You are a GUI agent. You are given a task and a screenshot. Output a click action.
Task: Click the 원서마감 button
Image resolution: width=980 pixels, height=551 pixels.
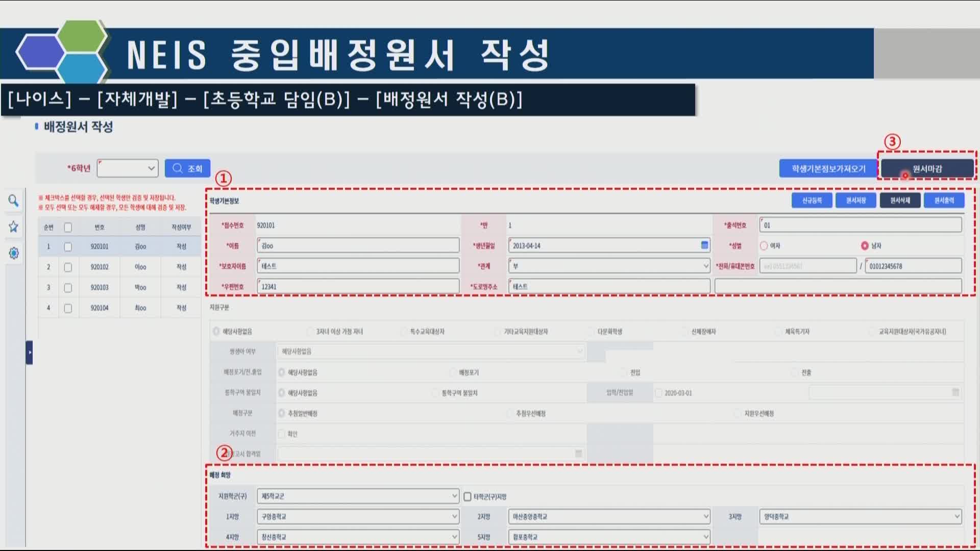tap(927, 169)
